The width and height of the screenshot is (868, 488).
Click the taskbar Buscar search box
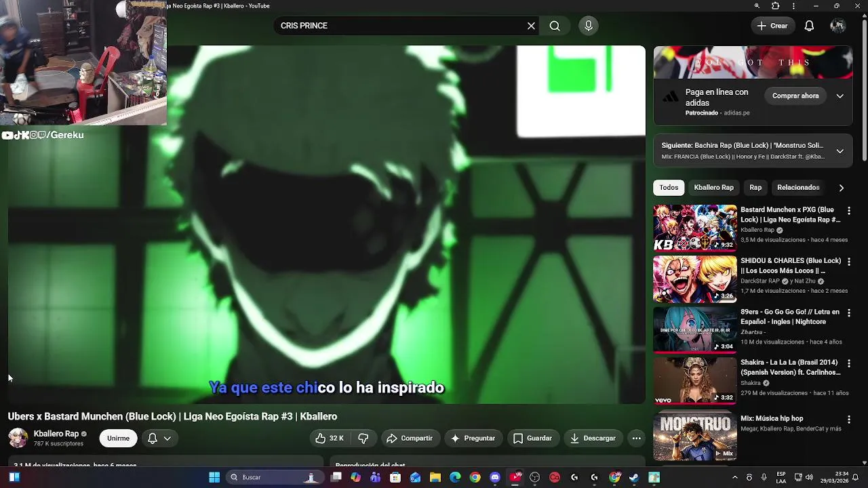click(x=275, y=477)
